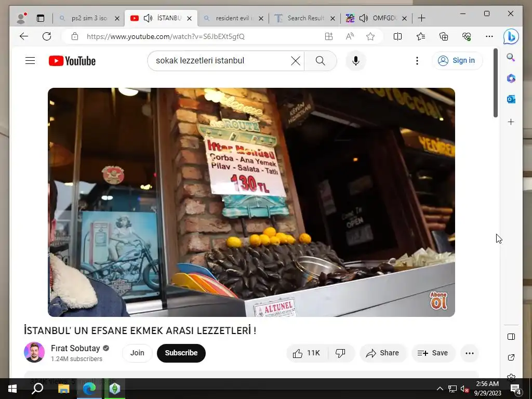Open Edge sidebar search icon
Screen dimensions: 532x399
pos(511,57)
